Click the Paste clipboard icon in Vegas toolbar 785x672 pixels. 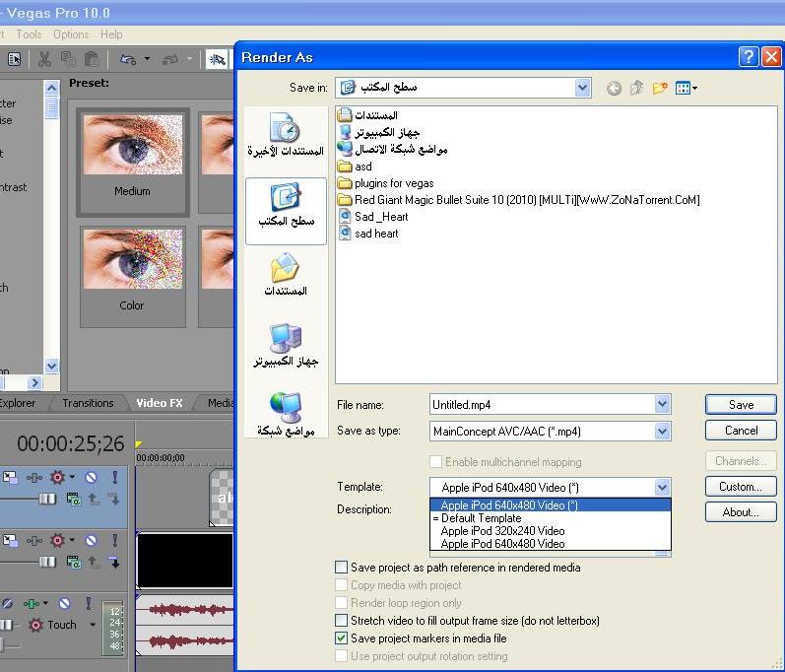click(x=92, y=59)
